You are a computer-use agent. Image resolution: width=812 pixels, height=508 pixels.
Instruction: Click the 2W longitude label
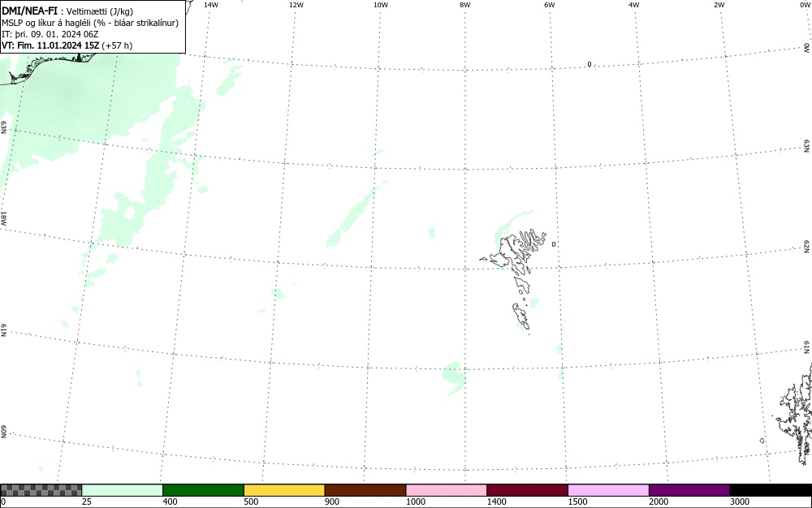click(719, 5)
